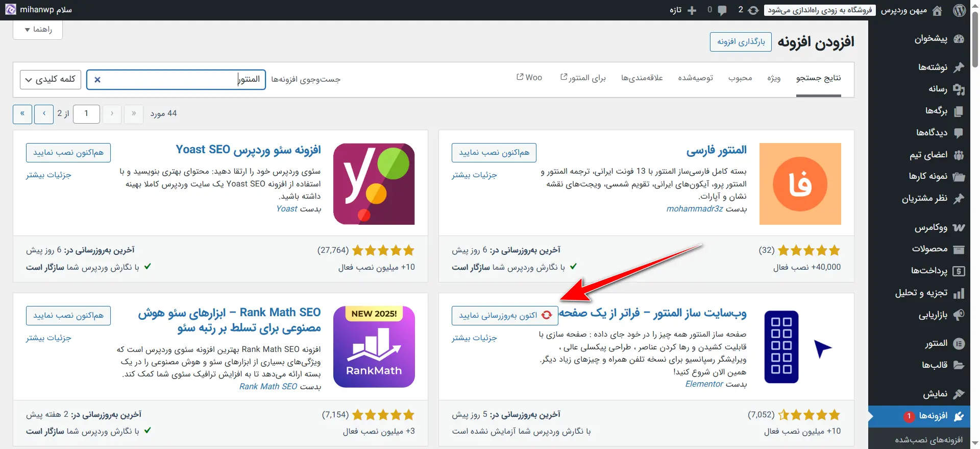Install the Rank Math SEO plugin now
The image size is (980, 449).
click(68, 316)
